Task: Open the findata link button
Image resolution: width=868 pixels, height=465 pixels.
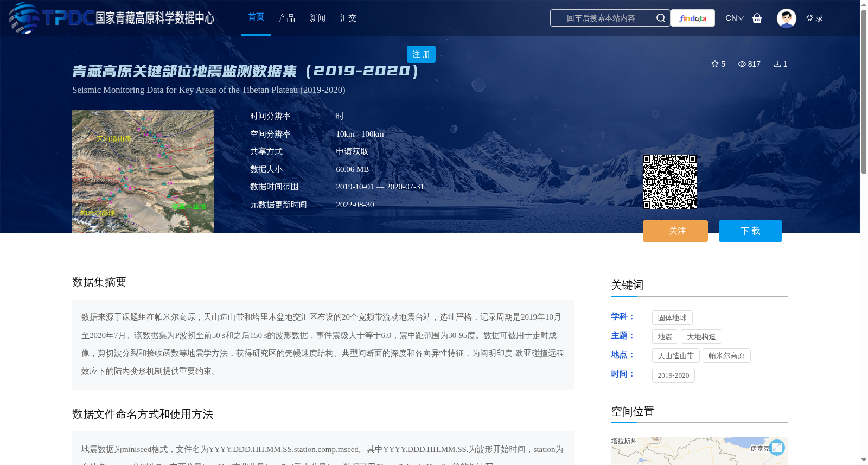Action: pos(693,18)
